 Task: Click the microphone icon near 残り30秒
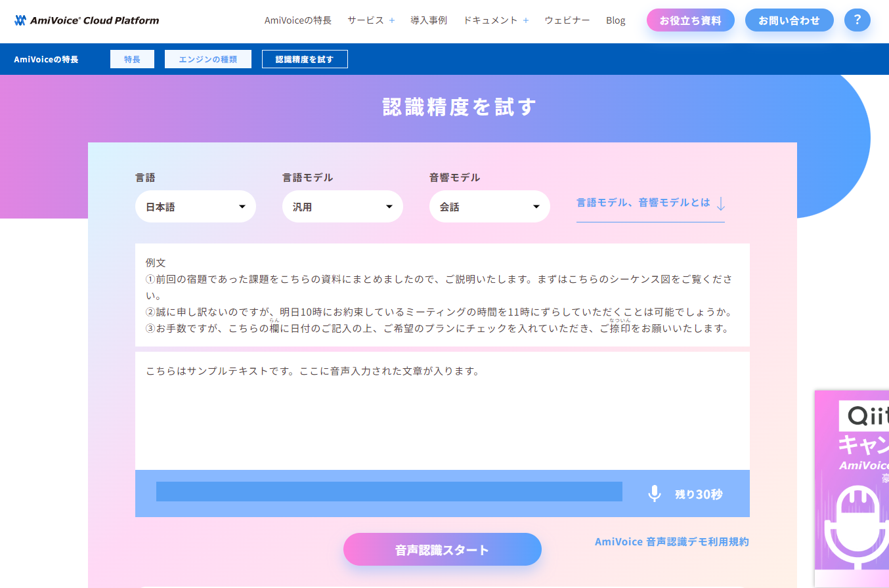click(x=654, y=493)
